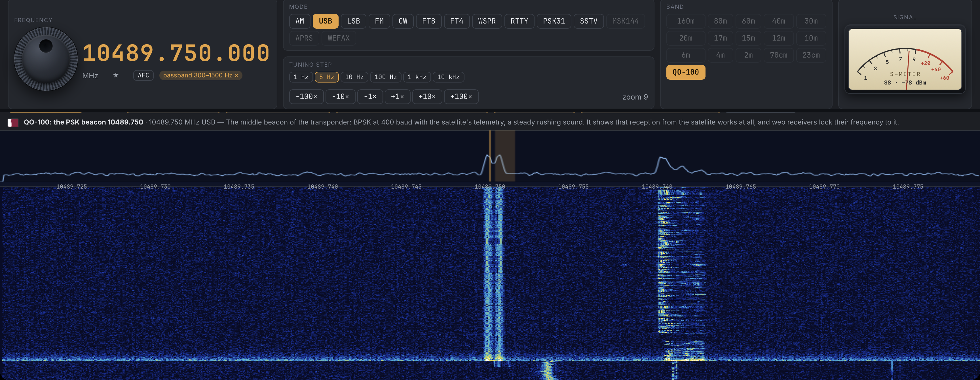Tune down with the -10× button
The width and height of the screenshot is (980, 380).
click(x=340, y=97)
